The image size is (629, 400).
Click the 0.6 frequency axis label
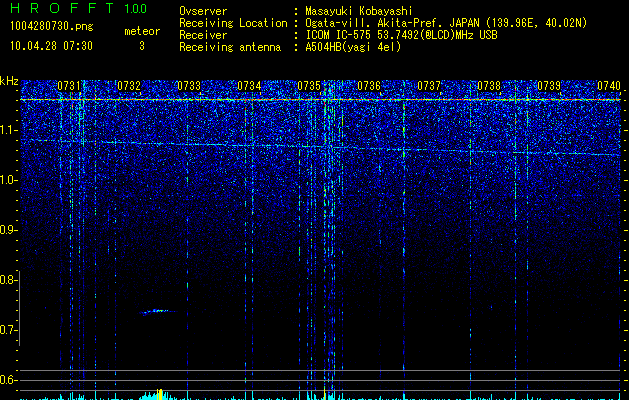point(9,380)
